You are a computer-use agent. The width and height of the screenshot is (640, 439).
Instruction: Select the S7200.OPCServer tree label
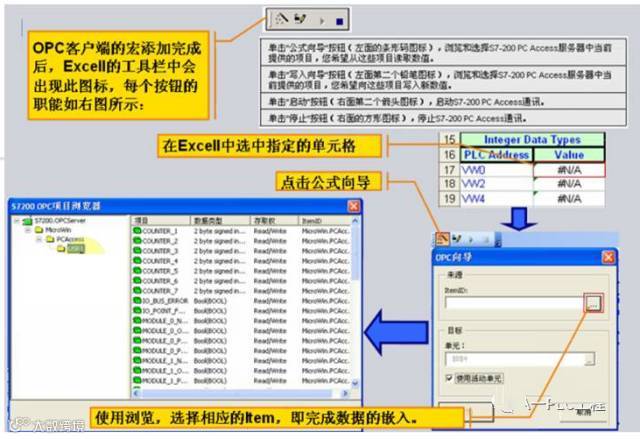pyautogui.click(x=60, y=221)
